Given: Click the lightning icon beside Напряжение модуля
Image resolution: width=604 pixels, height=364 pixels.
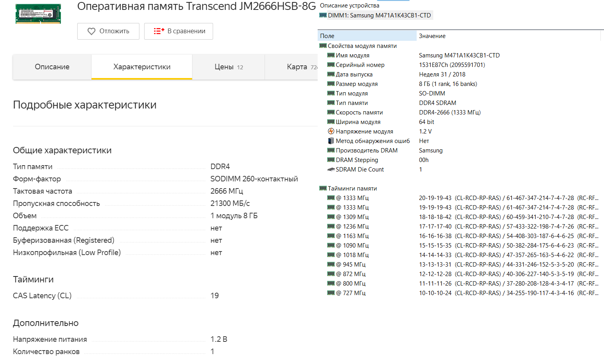Looking at the screenshot, I should coord(331,131).
